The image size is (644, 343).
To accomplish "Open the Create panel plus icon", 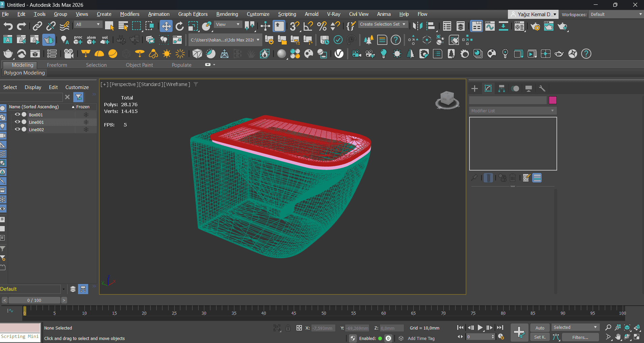I will [x=474, y=88].
